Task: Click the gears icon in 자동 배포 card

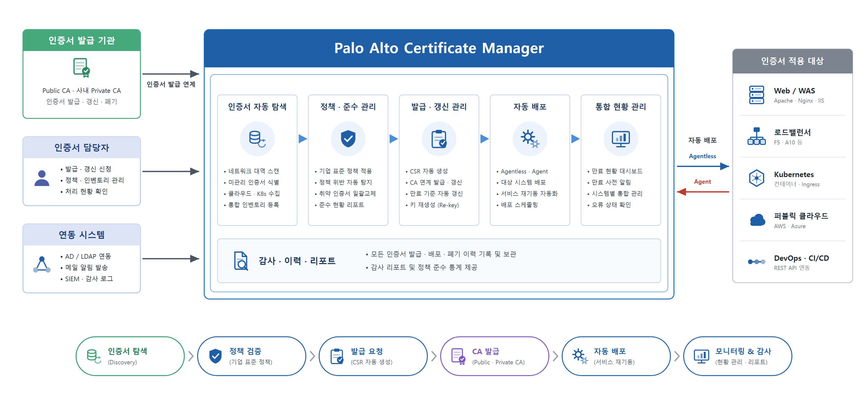Action: pyautogui.click(x=530, y=139)
